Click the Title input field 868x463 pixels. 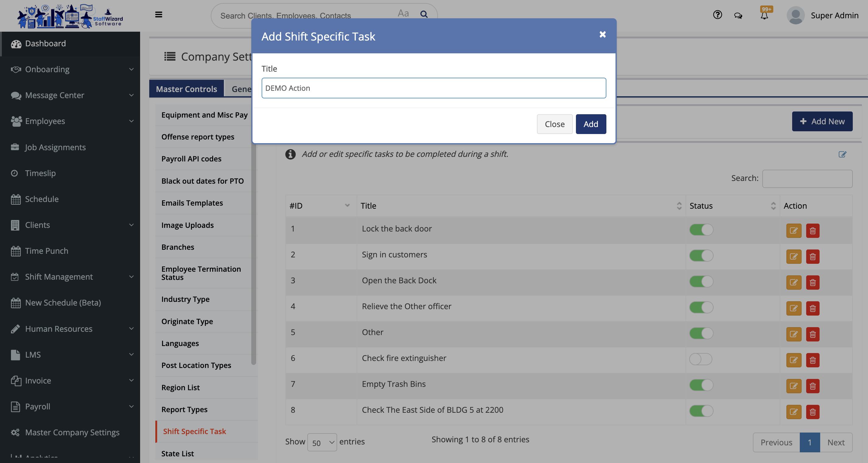click(433, 88)
